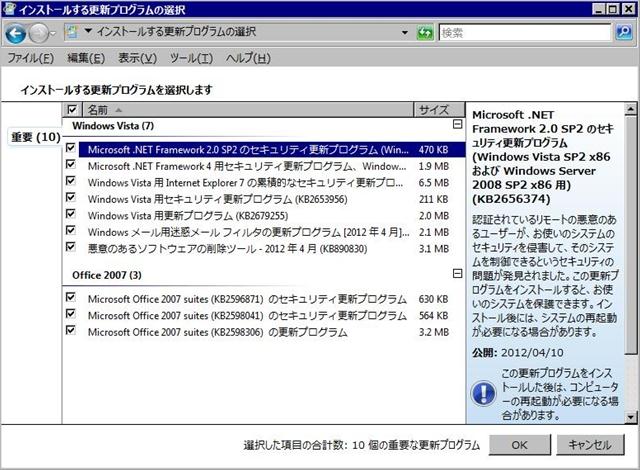The width and height of the screenshot is (640, 470).
Task: Click the 公開: 2012/04/10 date text
Action: click(518, 353)
